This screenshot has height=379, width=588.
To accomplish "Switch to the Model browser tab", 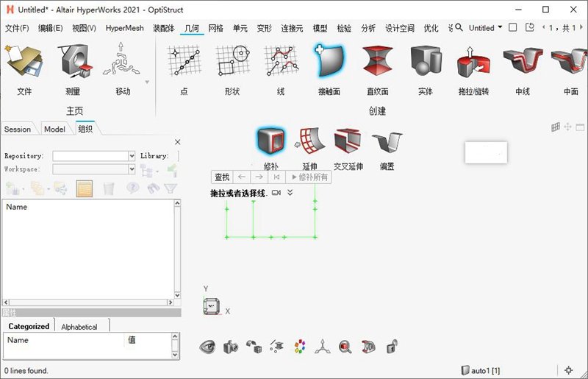I will coord(54,130).
